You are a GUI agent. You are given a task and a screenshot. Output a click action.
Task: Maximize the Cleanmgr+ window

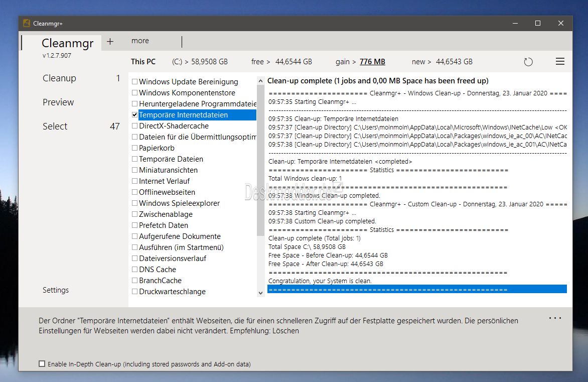click(x=538, y=23)
